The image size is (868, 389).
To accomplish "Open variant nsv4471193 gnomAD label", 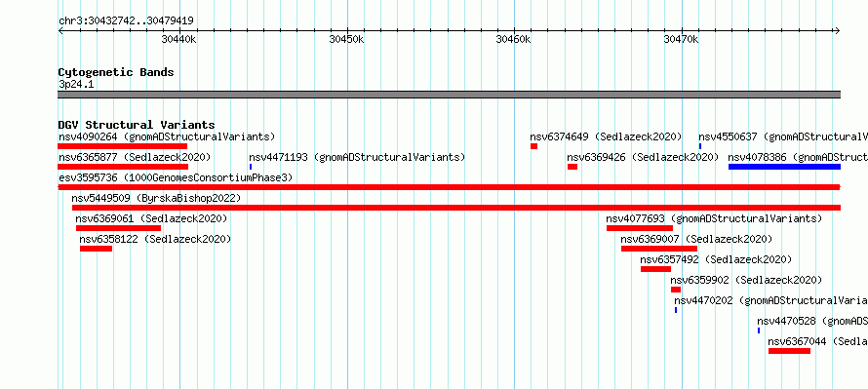I will 357,157.
